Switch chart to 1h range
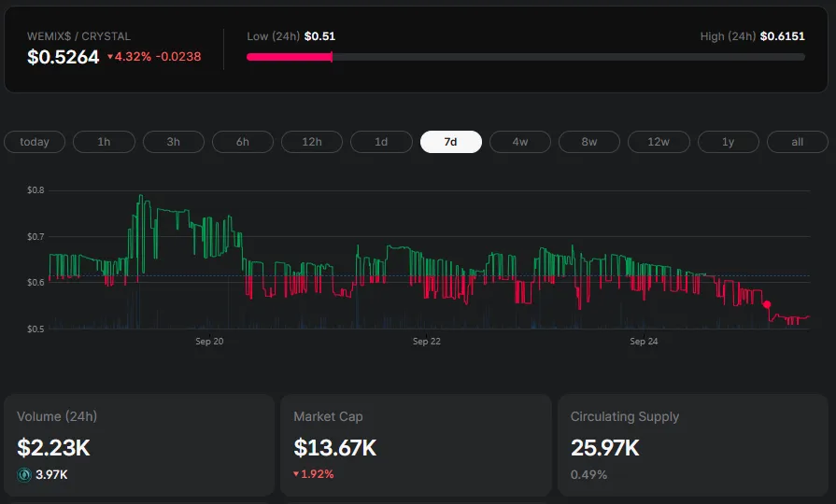 click(104, 142)
